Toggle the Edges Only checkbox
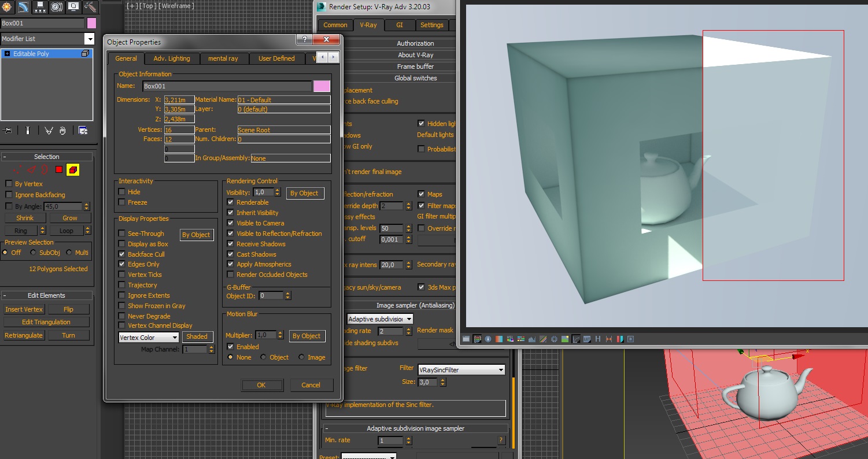Screen dimensions: 868x459 (121, 264)
